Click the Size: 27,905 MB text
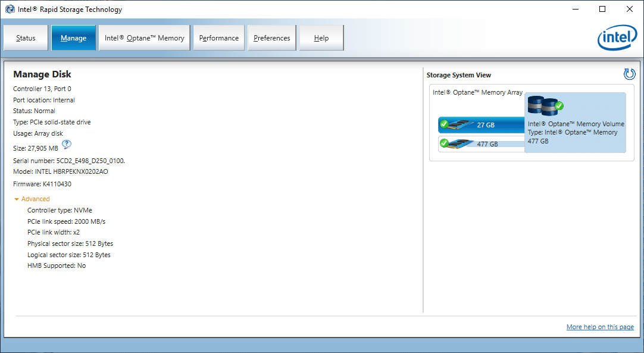Viewport: 644px width, 353px height. click(36, 148)
